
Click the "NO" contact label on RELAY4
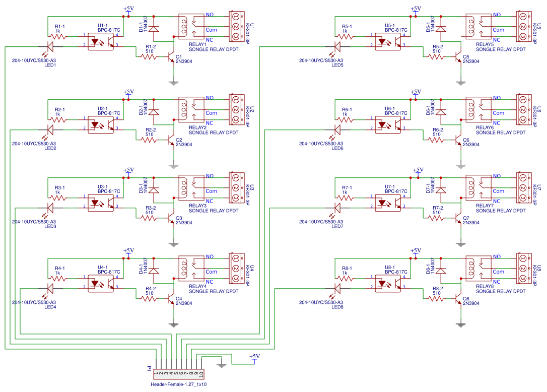(210, 256)
